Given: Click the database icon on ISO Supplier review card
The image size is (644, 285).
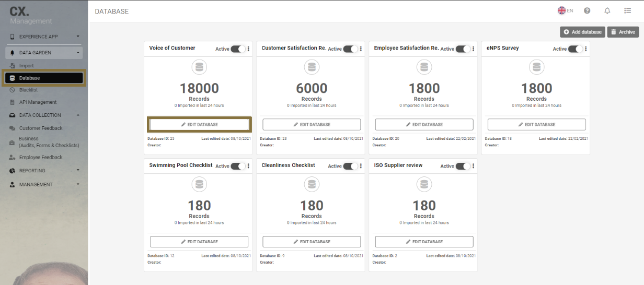Looking at the screenshot, I should [424, 184].
